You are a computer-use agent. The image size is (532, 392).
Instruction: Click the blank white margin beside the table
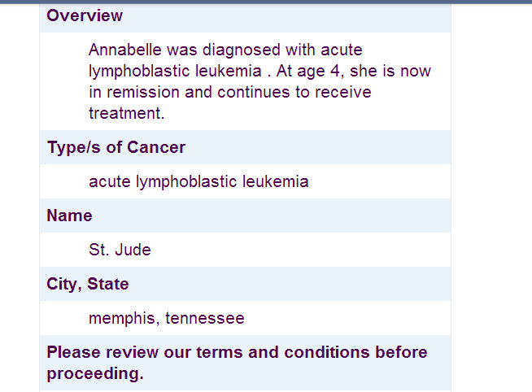click(491, 197)
